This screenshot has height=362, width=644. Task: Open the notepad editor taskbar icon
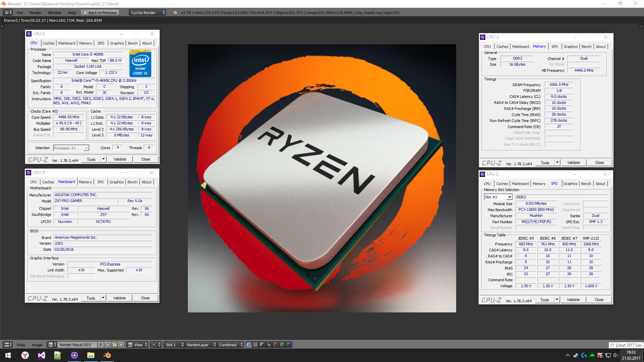(58, 355)
